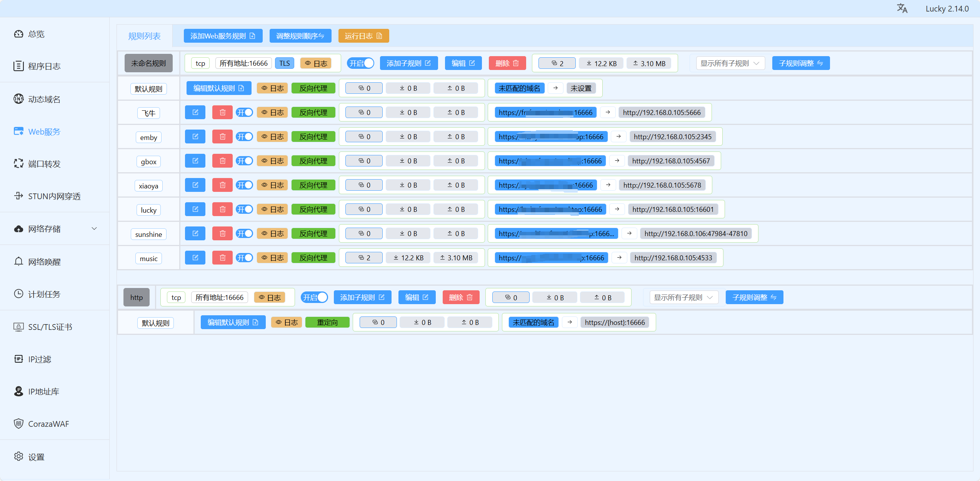Open IP地址库 page
This screenshot has width=980, height=481.
[x=54, y=391]
